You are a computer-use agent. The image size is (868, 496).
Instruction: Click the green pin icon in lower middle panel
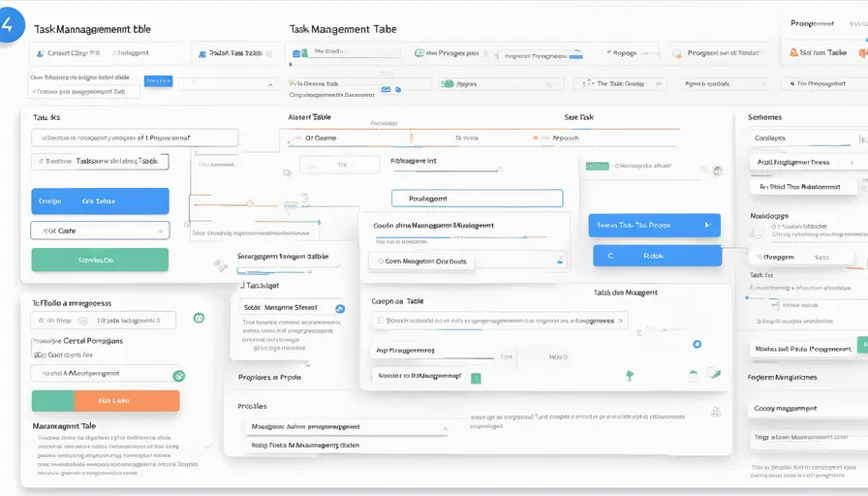[x=629, y=373]
